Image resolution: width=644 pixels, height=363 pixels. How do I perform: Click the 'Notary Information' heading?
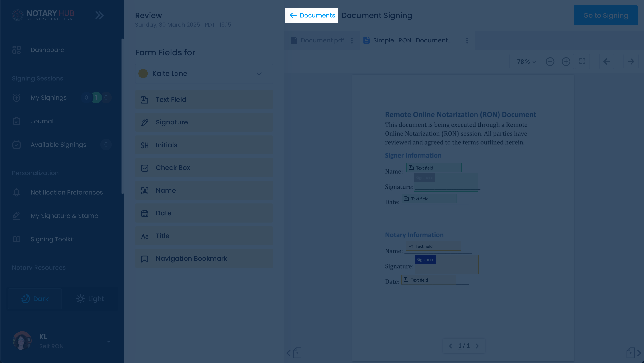coord(414,235)
